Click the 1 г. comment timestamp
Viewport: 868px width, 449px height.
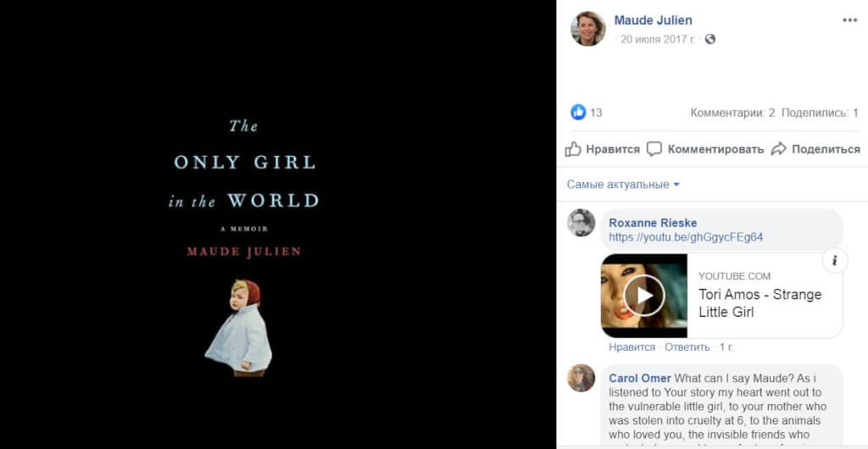tap(726, 347)
